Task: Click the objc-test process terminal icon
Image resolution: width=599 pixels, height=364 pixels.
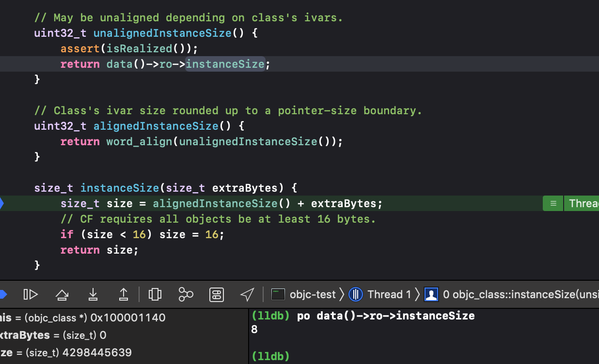Action: coord(278,294)
